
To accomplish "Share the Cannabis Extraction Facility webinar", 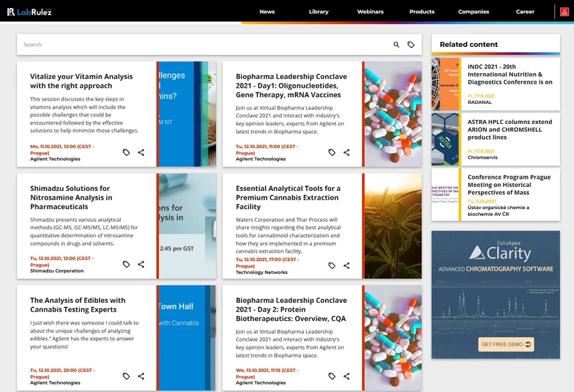I will (347, 265).
